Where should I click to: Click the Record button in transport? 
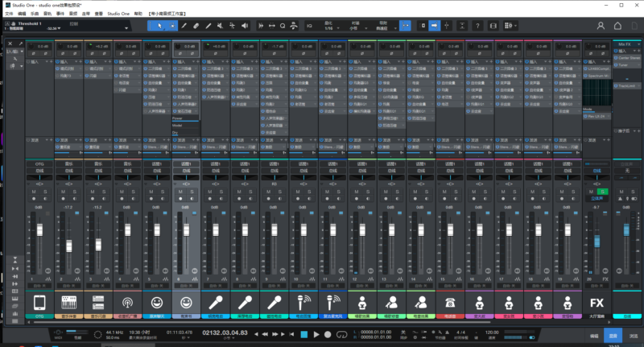click(x=328, y=335)
